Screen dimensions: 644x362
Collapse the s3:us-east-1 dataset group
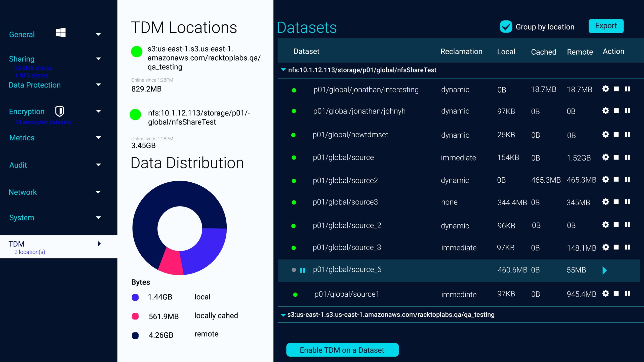(283, 315)
